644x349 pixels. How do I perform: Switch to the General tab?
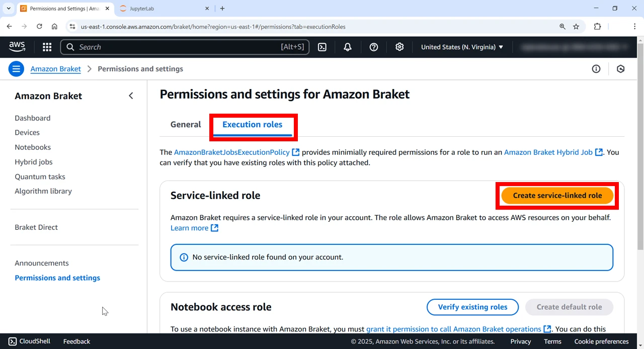tap(186, 125)
